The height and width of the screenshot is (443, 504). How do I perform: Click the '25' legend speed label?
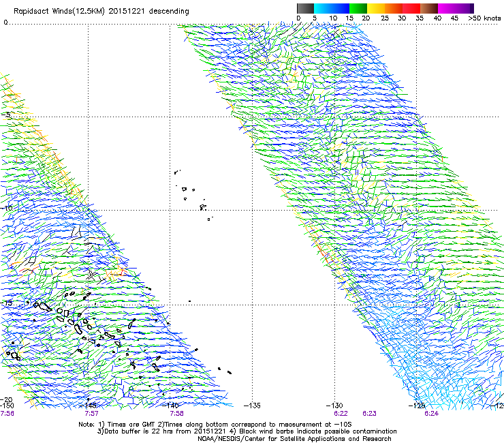click(385, 18)
